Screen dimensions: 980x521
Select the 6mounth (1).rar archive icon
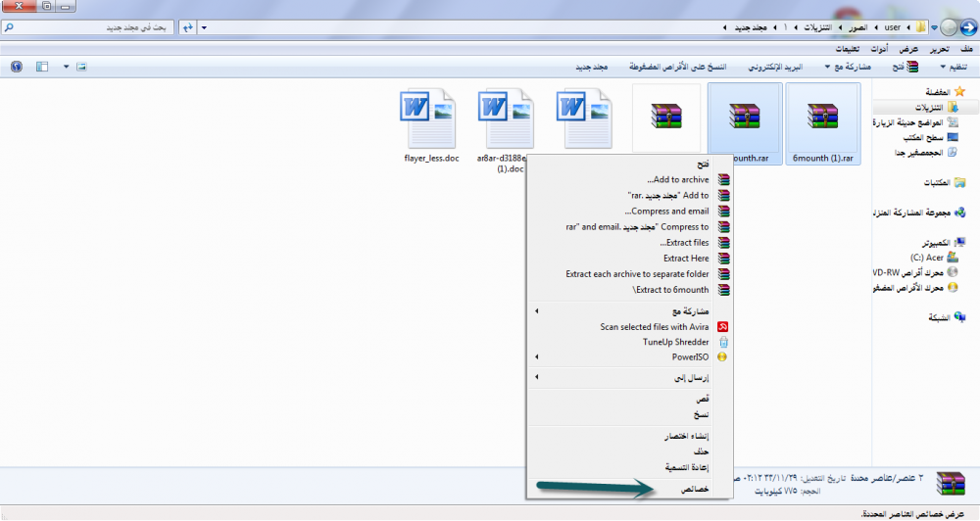point(823,118)
